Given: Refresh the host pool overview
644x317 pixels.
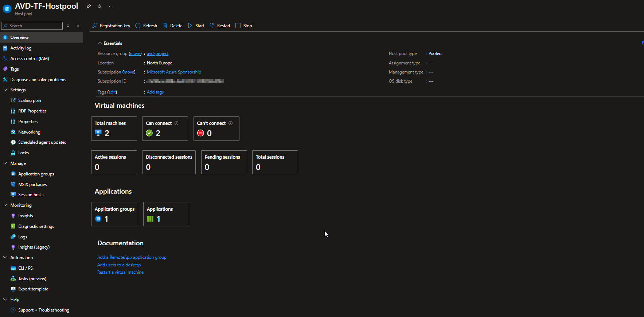Looking at the screenshot, I should (146, 26).
